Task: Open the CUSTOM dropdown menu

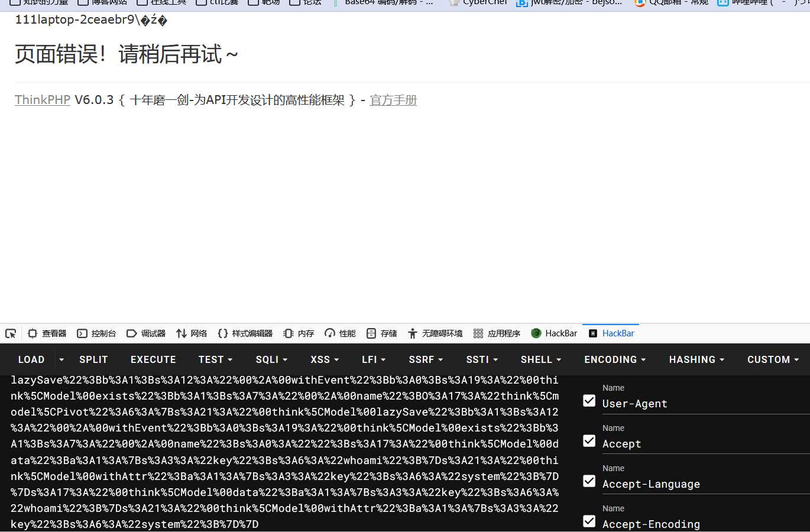Action: click(773, 359)
